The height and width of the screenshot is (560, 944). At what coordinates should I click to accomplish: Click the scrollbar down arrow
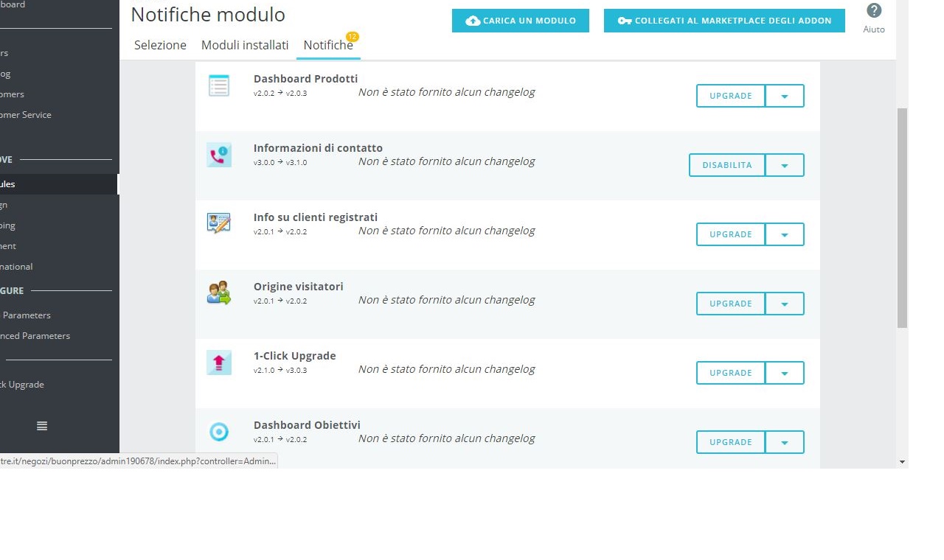pos(902,462)
